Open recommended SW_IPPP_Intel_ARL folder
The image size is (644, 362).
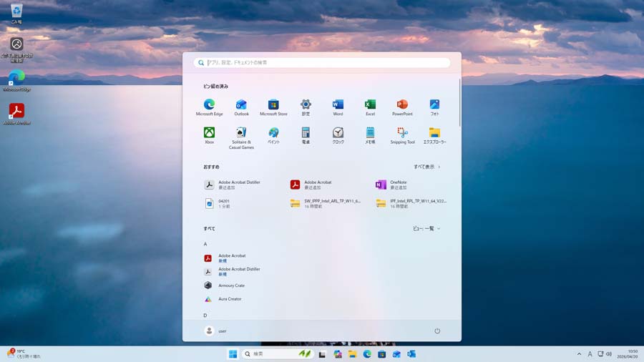pos(326,204)
